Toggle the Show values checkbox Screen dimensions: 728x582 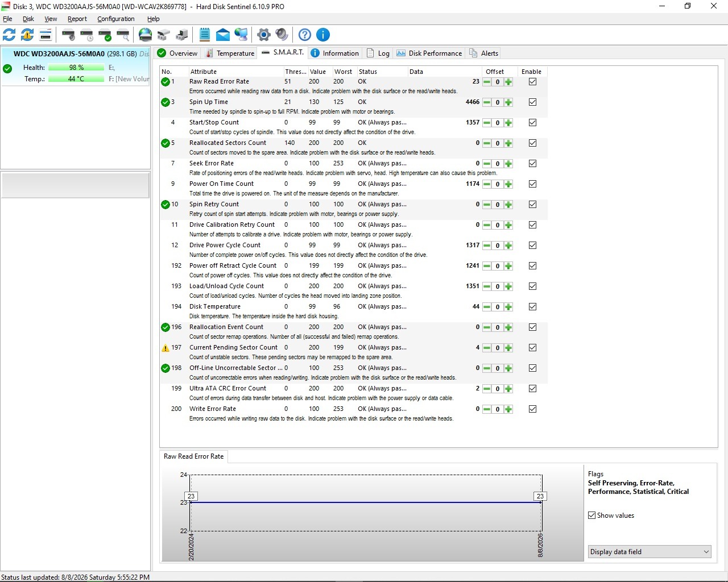pos(592,516)
